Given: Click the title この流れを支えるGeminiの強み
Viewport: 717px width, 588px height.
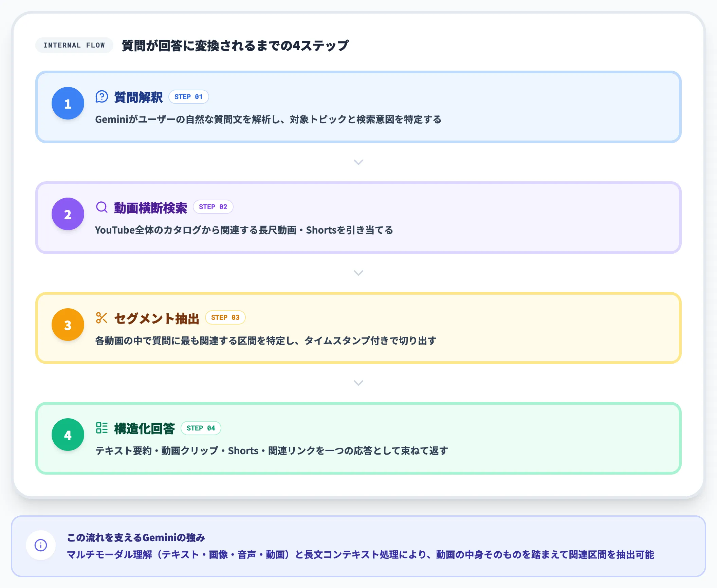Looking at the screenshot, I should click(x=136, y=537).
